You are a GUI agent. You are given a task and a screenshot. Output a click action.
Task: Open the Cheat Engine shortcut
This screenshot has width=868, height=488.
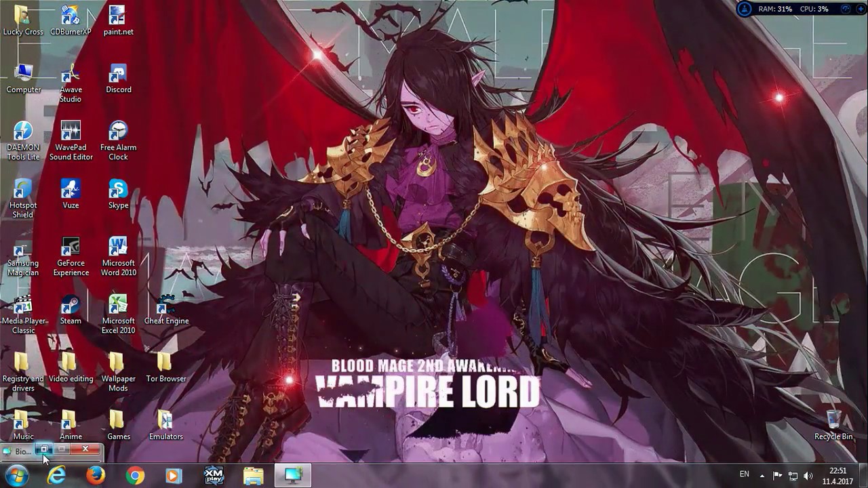coord(166,310)
